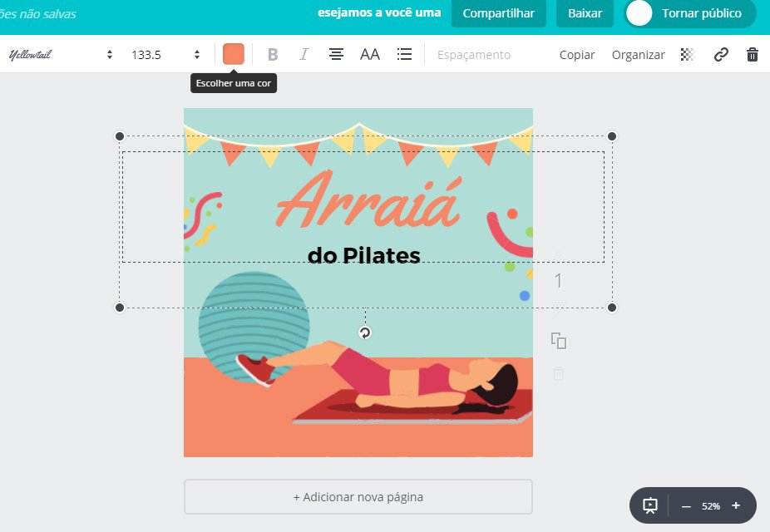Open Escolher uma cor color picker swatch

234,53
